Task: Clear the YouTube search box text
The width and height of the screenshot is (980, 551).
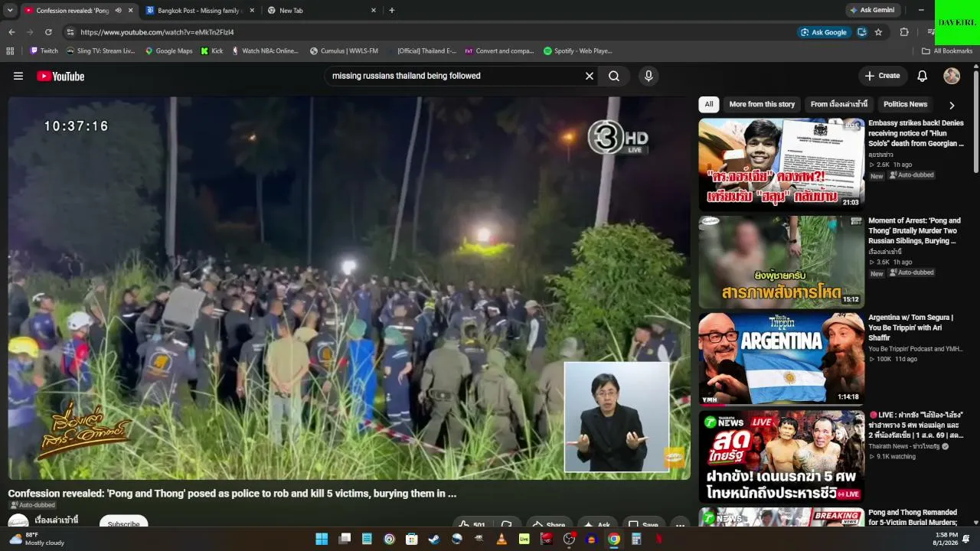Action: pos(590,76)
